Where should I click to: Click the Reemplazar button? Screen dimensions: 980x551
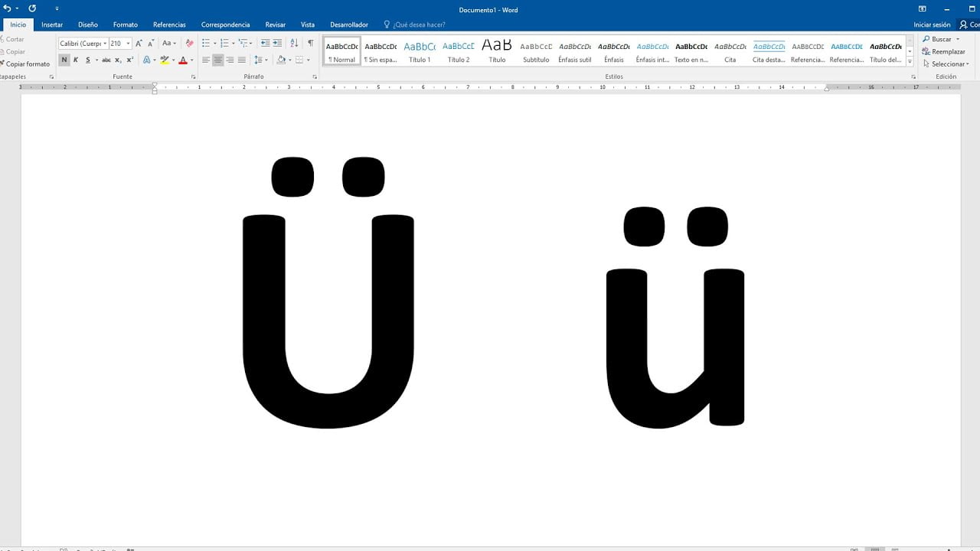coord(944,51)
